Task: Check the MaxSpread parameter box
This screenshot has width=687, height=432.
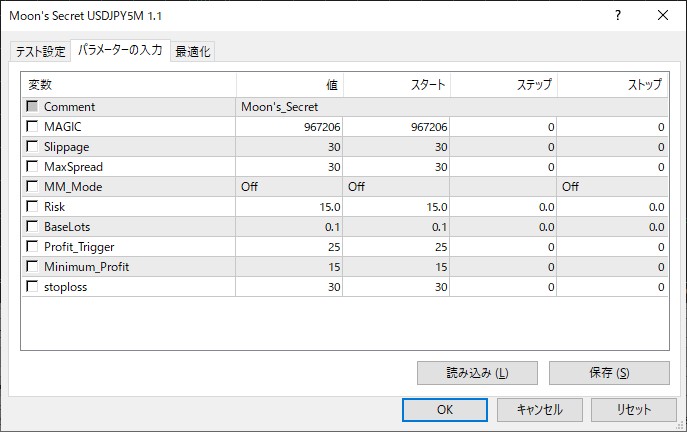Action: coord(33,167)
